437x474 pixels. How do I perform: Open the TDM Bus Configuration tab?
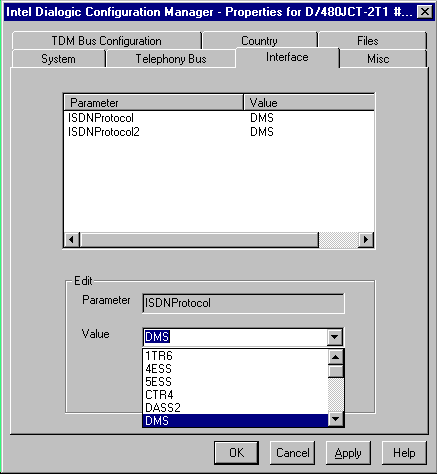106,41
